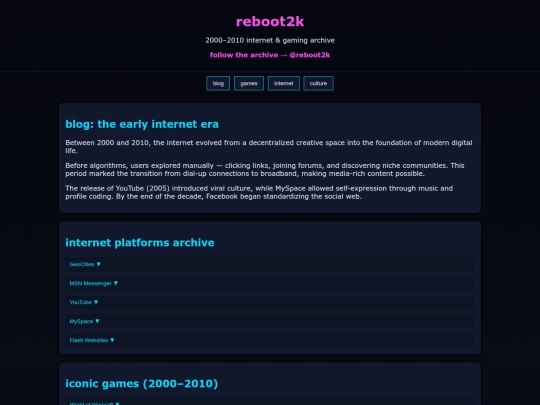The height and width of the screenshot is (405, 540).
Task: Expand the YouTube platform entry
Action: 270,302
